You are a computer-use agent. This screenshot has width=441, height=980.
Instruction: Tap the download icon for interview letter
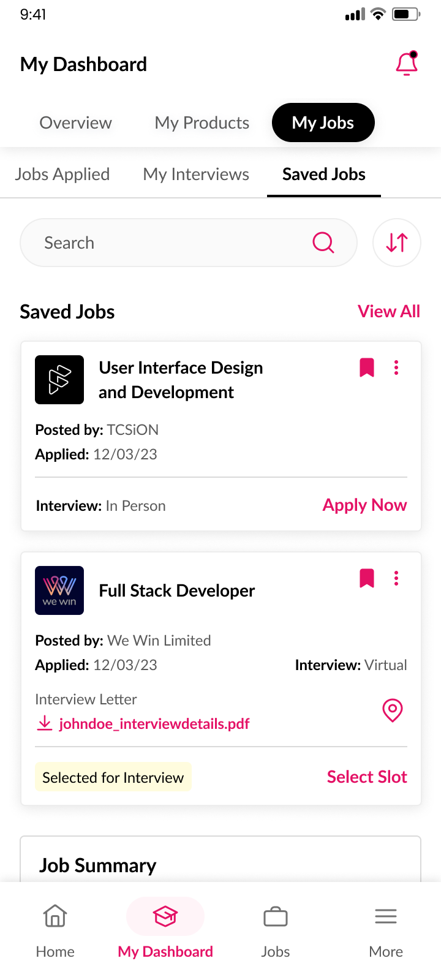45,723
